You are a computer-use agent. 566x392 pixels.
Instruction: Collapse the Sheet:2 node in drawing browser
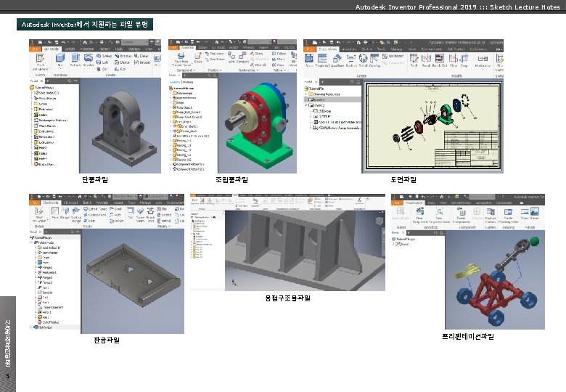coord(306,105)
